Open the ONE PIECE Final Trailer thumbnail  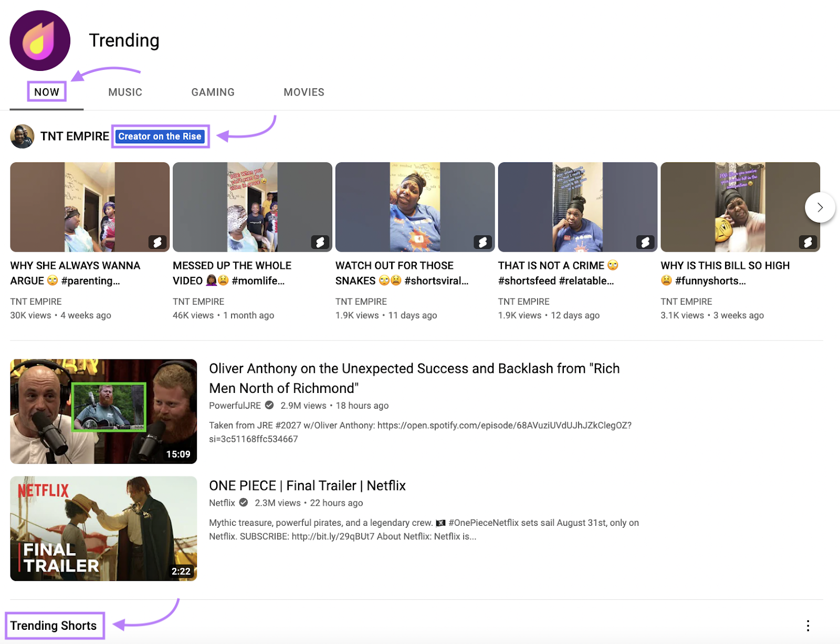[103, 528]
